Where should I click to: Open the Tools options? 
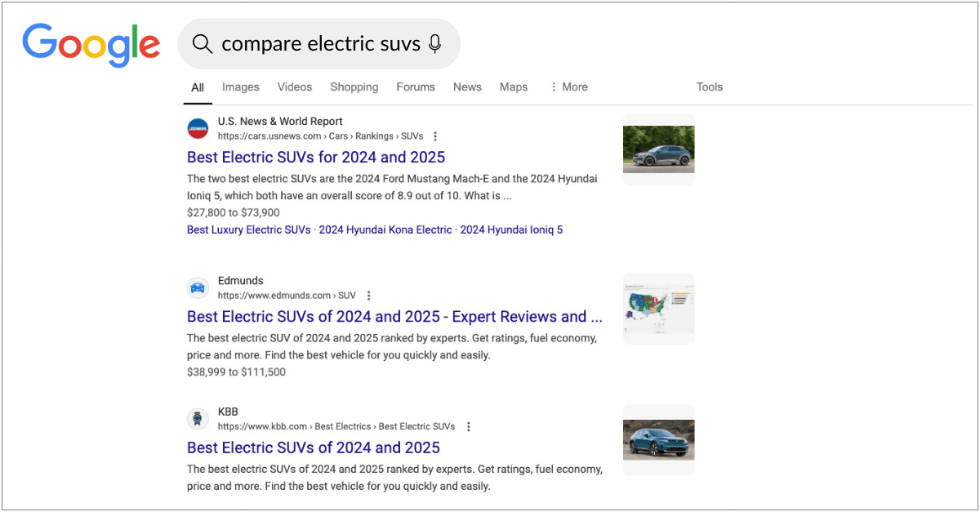(709, 87)
